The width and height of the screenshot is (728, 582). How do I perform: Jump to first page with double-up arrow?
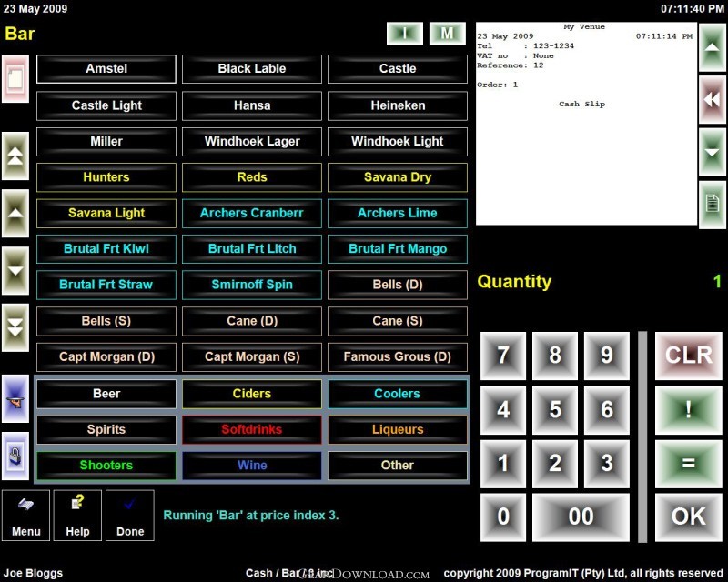click(x=15, y=156)
